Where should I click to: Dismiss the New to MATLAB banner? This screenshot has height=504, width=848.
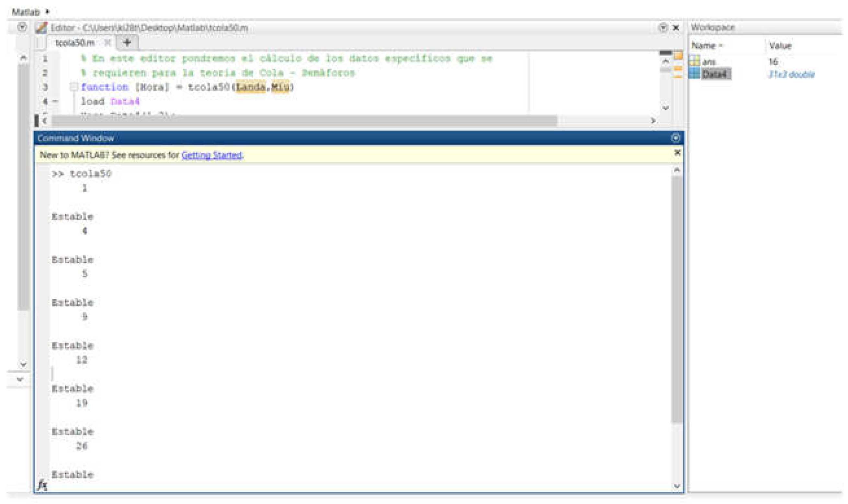(677, 153)
